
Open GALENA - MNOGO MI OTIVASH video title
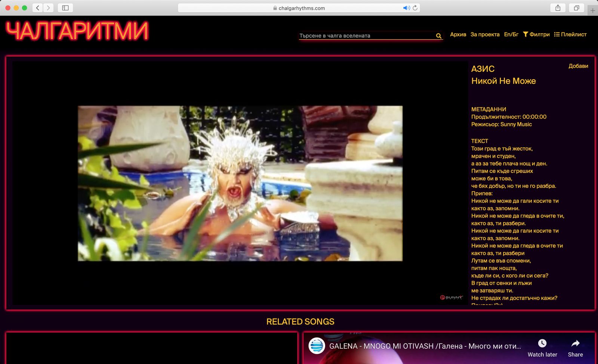(425, 346)
